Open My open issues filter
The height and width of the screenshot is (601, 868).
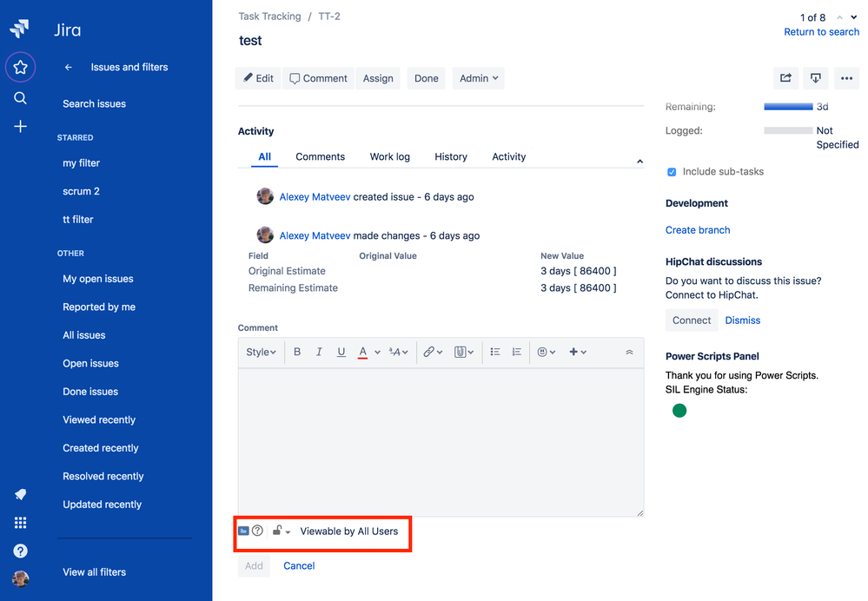pos(98,279)
